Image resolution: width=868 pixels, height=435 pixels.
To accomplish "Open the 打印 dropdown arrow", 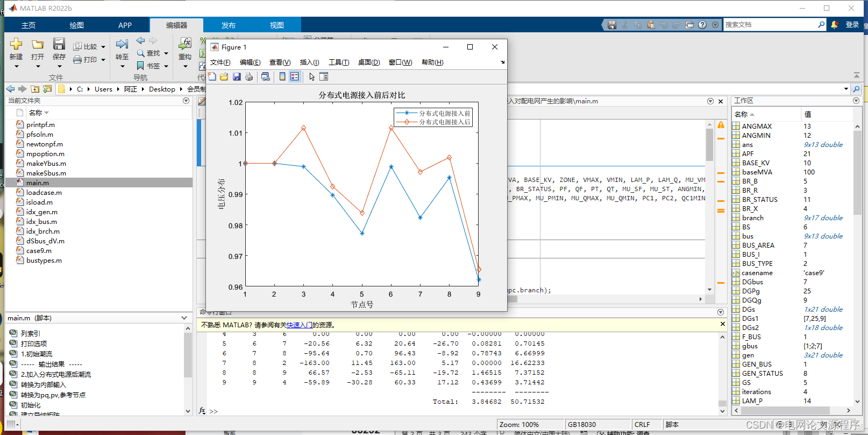I will 103,60.
